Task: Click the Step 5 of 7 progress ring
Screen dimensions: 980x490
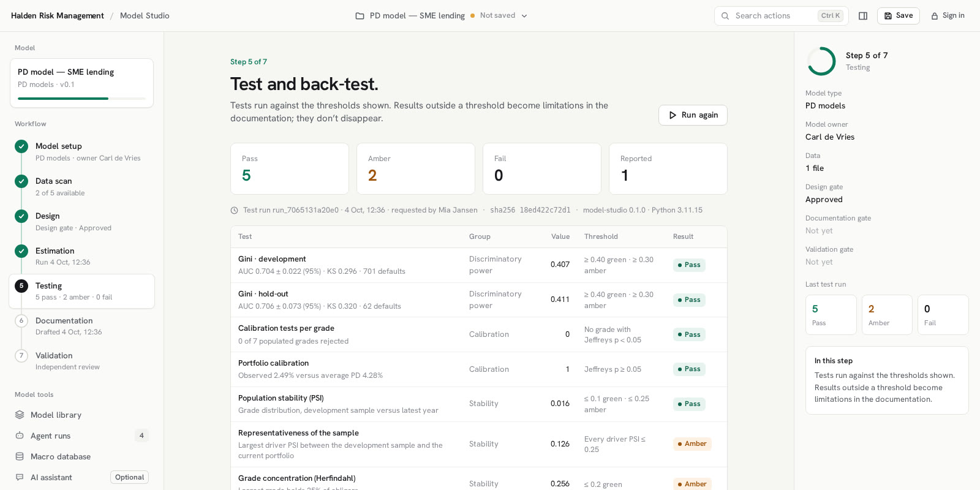Action: [x=821, y=61]
